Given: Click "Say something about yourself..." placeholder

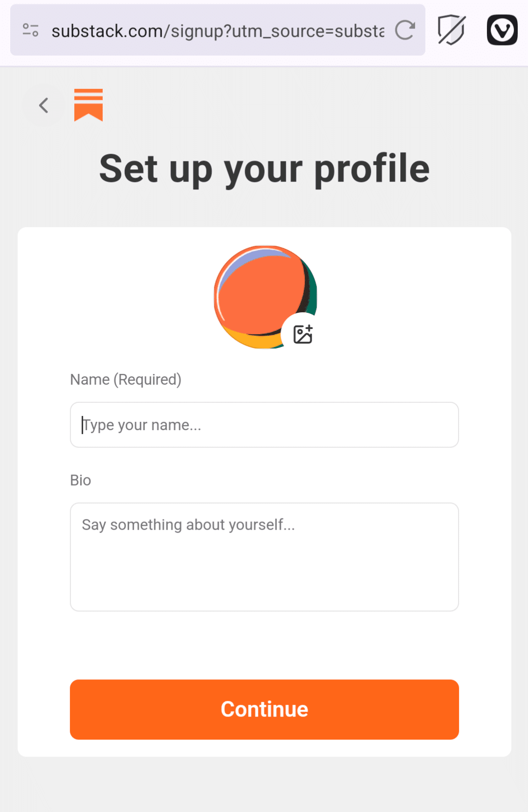Looking at the screenshot, I should point(188,525).
